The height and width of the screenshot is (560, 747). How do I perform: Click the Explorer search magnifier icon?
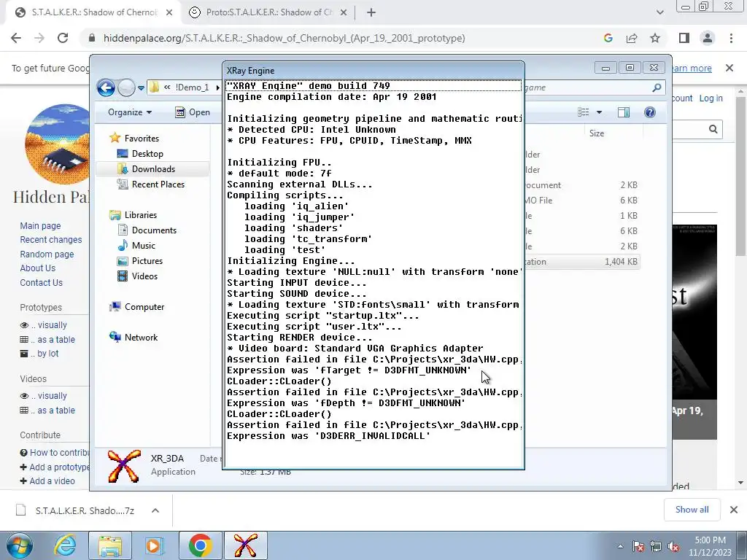(x=657, y=87)
